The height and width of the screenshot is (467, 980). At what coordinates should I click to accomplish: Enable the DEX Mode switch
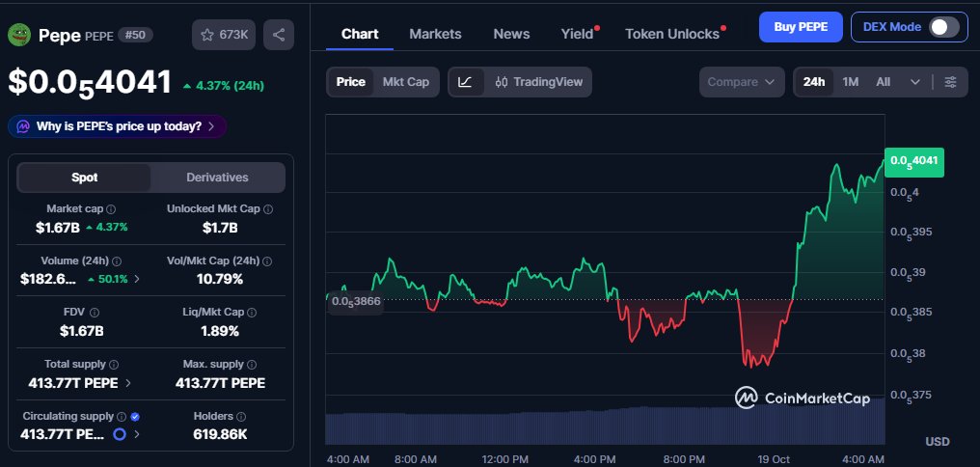click(943, 28)
